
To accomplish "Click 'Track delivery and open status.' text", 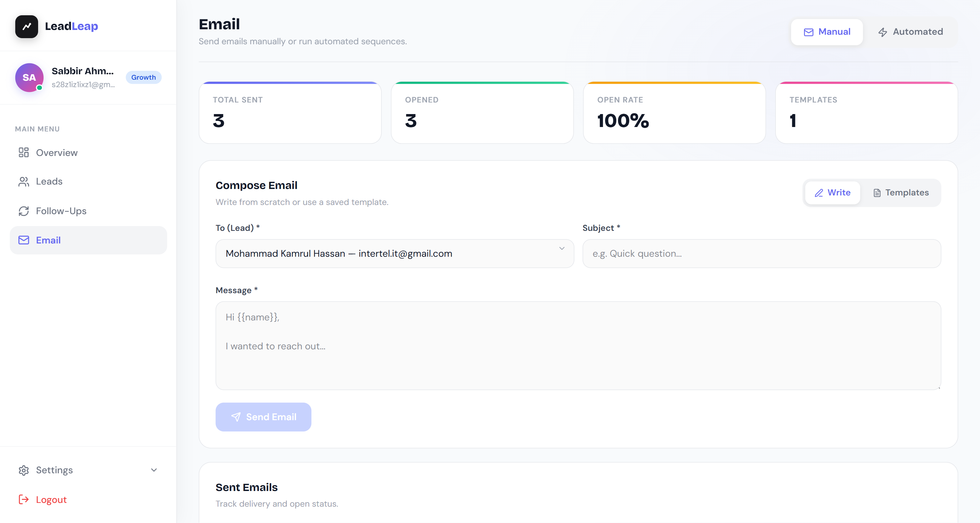I will click(277, 504).
